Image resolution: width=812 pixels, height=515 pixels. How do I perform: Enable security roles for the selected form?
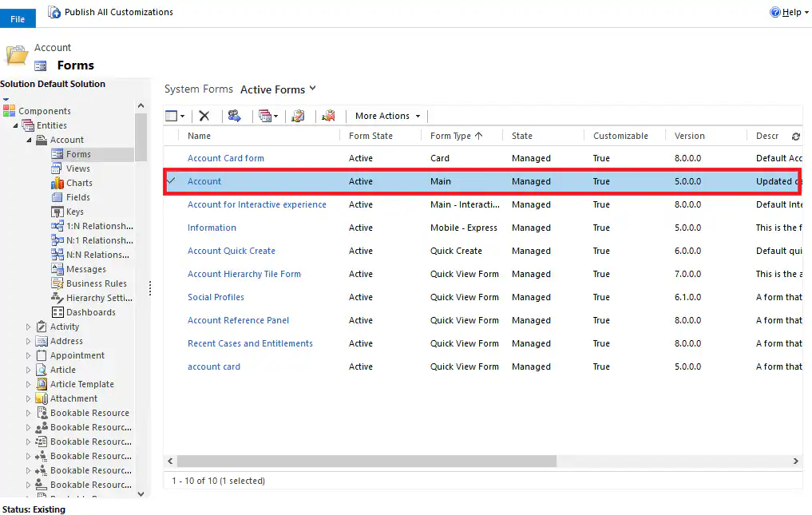(x=235, y=116)
